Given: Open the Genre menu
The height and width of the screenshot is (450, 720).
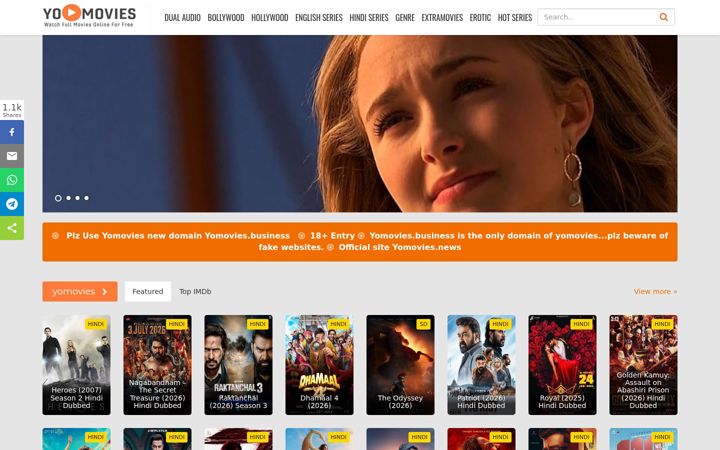Looking at the screenshot, I should 405,17.
